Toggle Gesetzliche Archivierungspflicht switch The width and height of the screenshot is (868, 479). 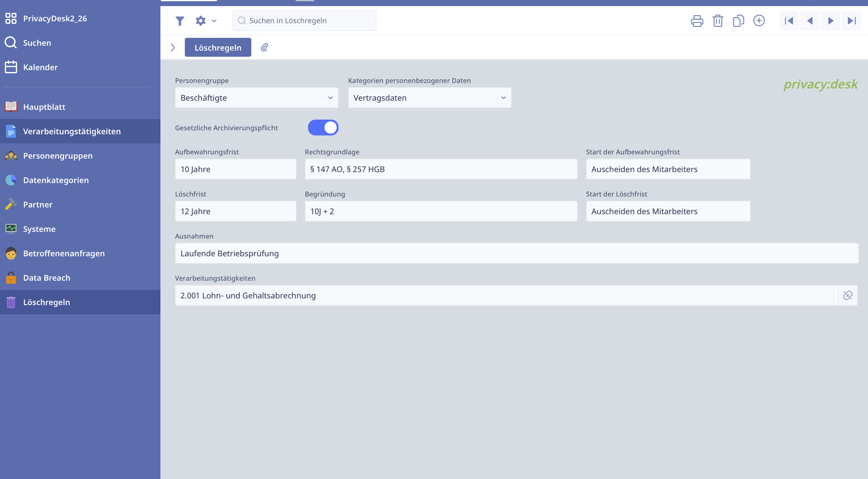[323, 128]
